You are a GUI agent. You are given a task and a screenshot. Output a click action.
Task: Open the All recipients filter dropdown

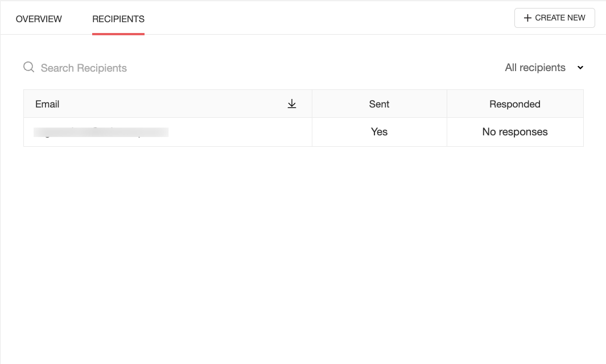point(544,68)
